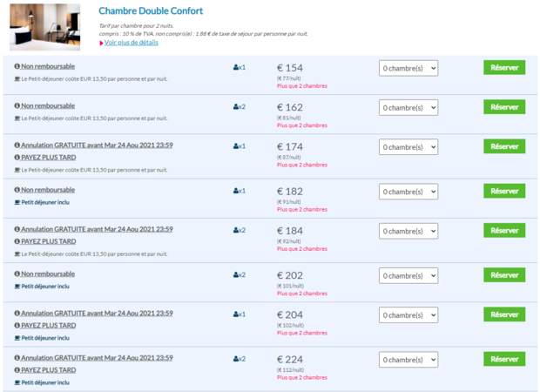Open chambre(s) dropdown for €202 rate
Viewport: 540px width, 392px height.
tap(408, 275)
